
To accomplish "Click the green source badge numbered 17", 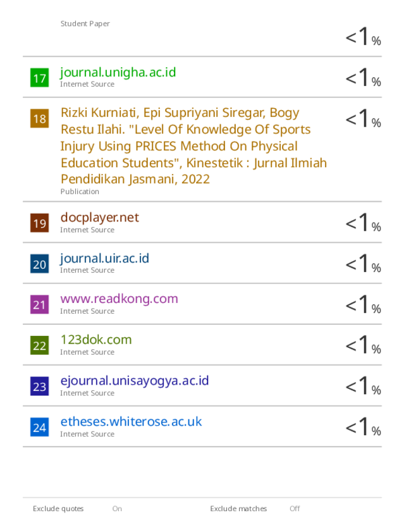I will click(x=39, y=78).
